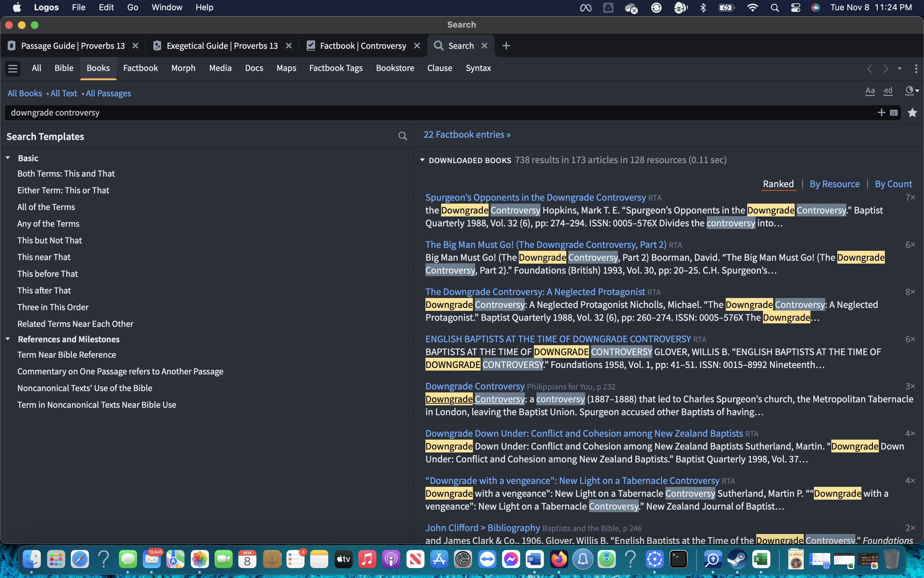The image size is (924, 578).
Task: Close the Exegetical Guide Proverbs 13 tab
Action: [x=289, y=46]
